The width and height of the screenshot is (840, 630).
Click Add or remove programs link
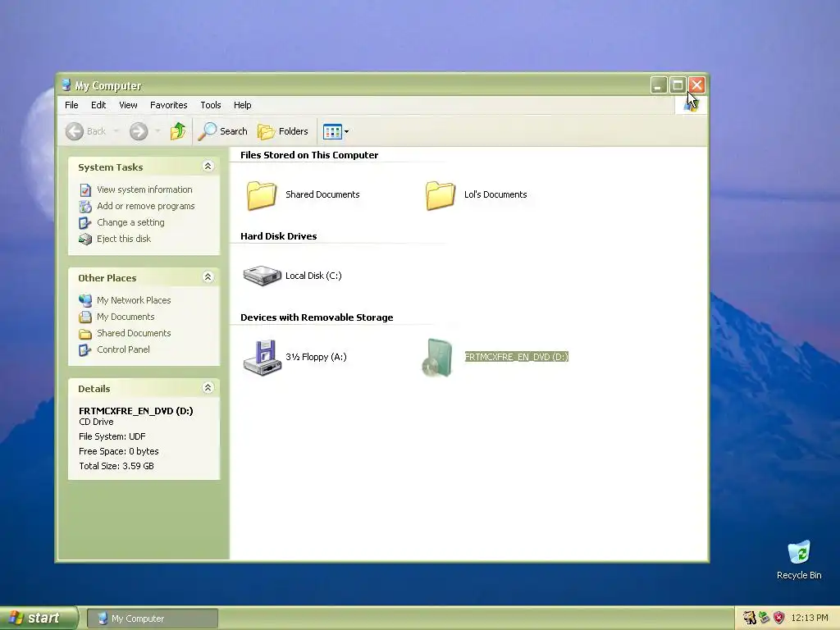coord(146,206)
